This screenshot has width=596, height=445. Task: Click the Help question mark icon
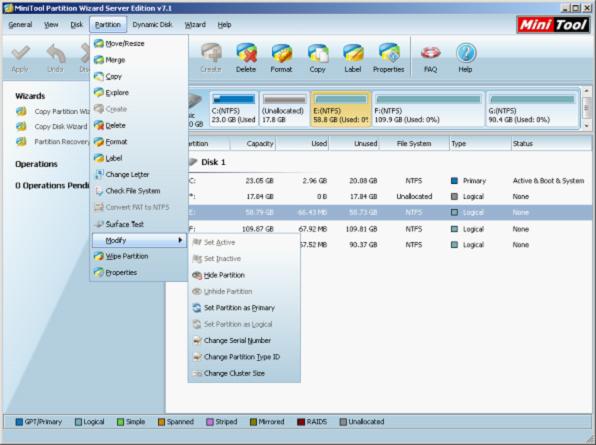click(x=466, y=58)
